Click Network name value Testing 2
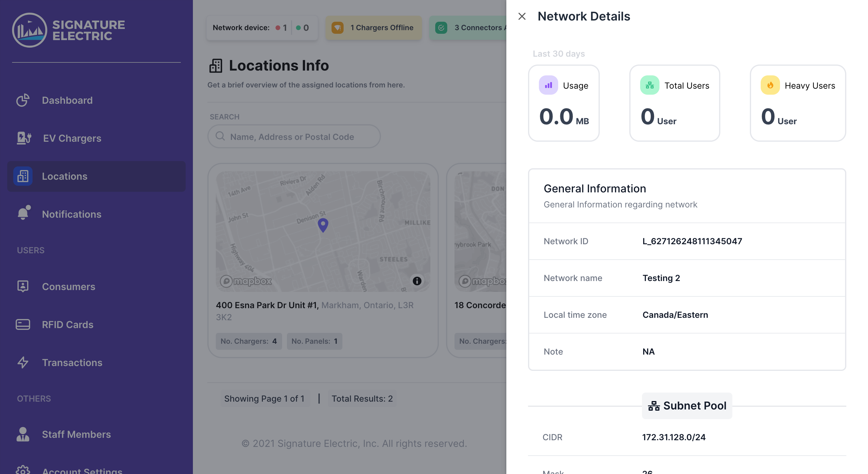 pos(661,278)
